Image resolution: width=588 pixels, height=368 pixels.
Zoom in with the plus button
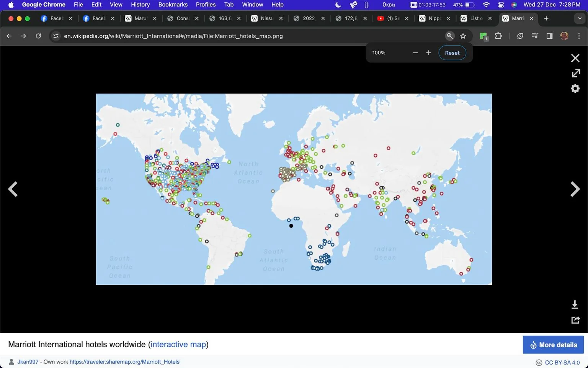429,53
